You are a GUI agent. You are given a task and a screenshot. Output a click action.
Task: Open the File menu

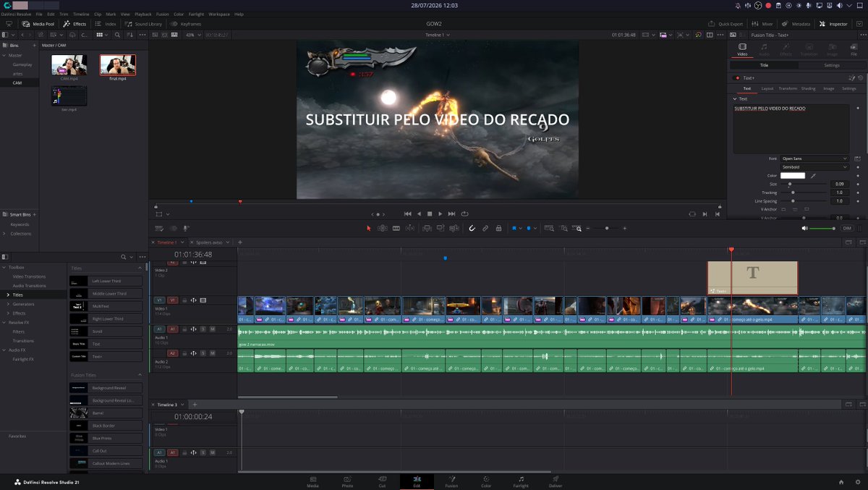coord(39,14)
